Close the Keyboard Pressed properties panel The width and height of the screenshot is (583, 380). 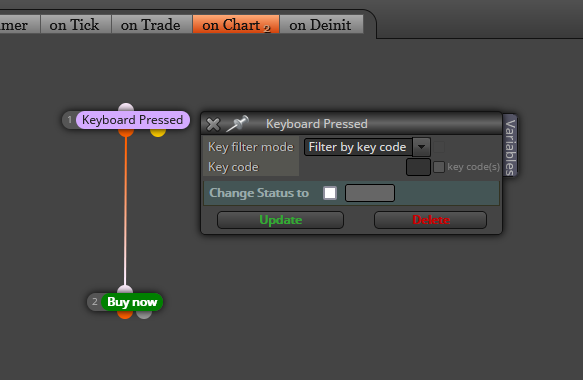pyautogui.click(x=213, y=124)
